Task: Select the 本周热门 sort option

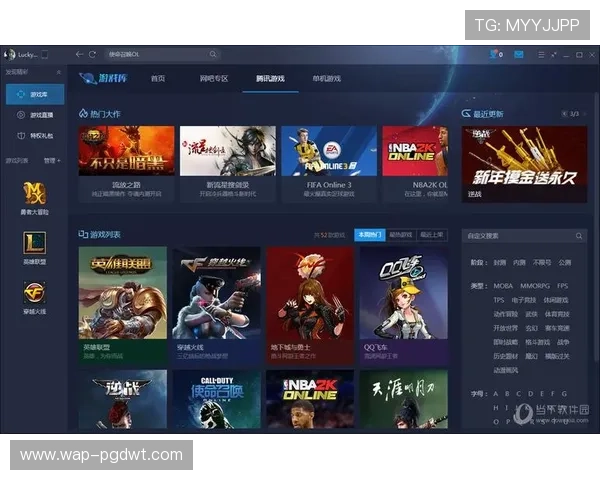Action: (367, 235)
